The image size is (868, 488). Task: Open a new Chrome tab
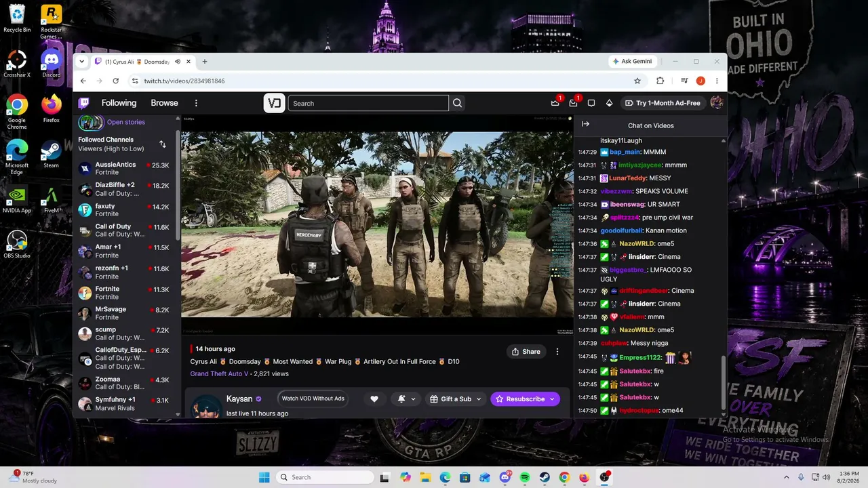205,62
